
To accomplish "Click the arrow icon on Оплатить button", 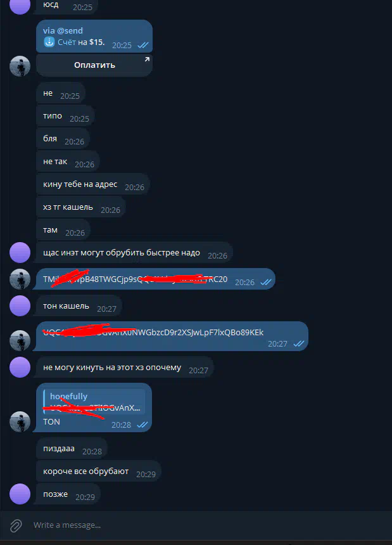I will (147, 60).
